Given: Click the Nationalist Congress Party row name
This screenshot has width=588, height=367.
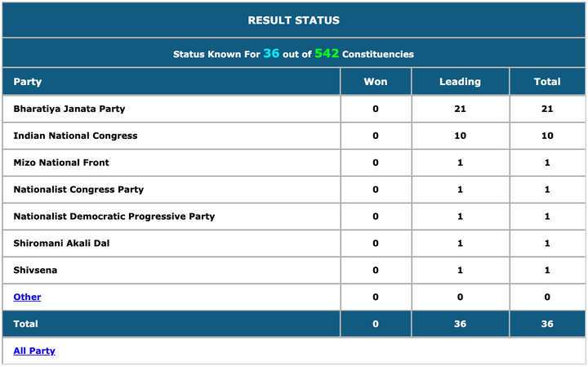Looking at the screenshot, I should [x=78, y=190].
